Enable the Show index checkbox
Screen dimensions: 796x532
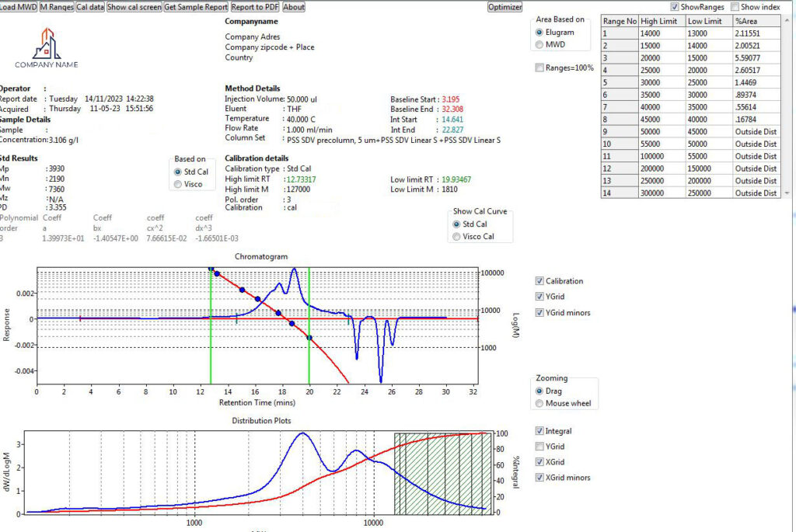735,7
